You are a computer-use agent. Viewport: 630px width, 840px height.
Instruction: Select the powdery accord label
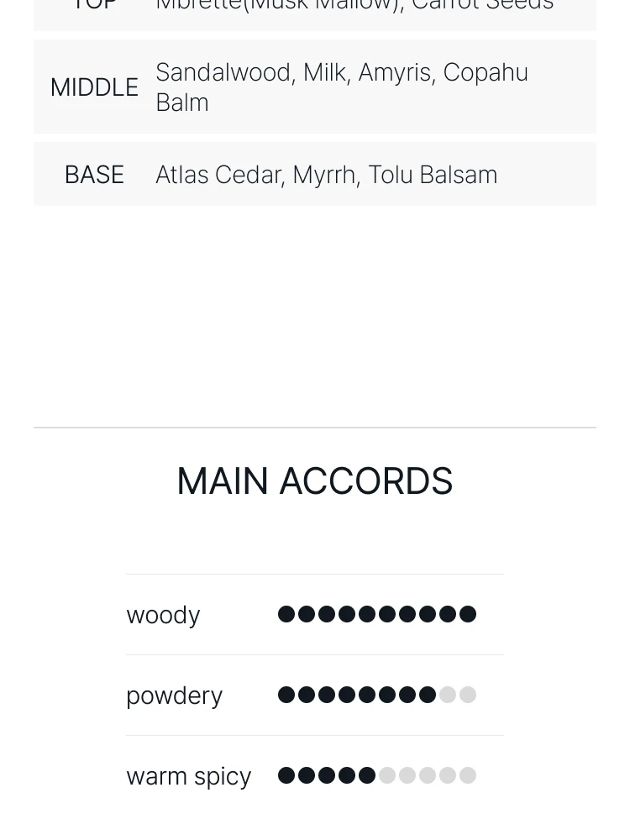174,696
